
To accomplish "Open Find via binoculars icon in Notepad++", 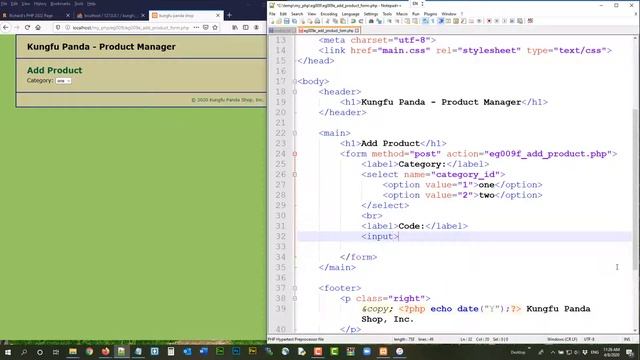I will tap(371, 21).
